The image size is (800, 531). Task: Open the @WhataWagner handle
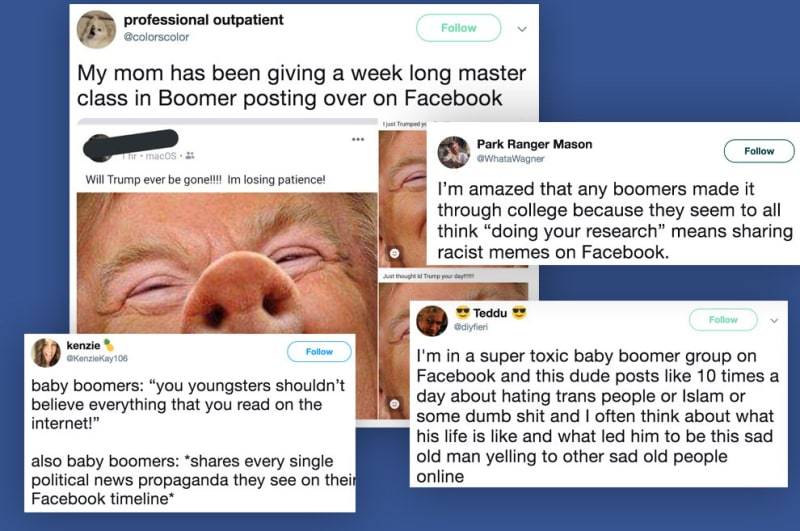tap(510, 159)
